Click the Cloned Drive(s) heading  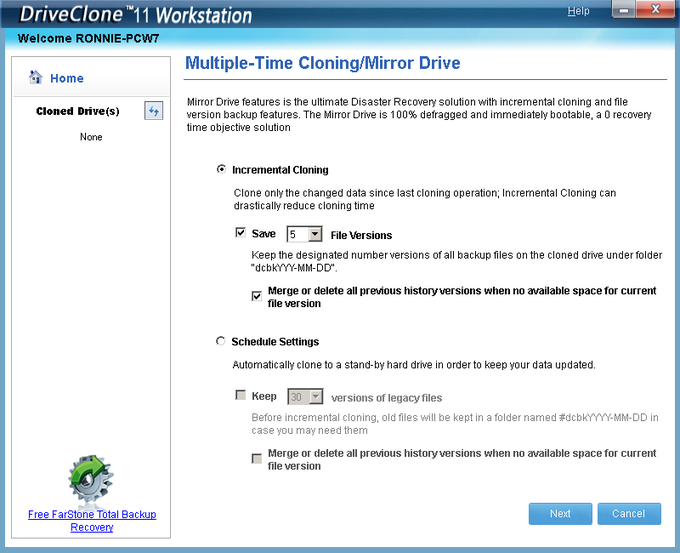(77, 111)
